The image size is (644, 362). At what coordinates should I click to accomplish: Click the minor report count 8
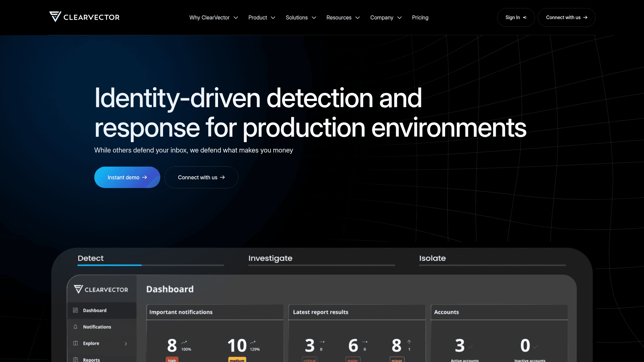[396, 345]
